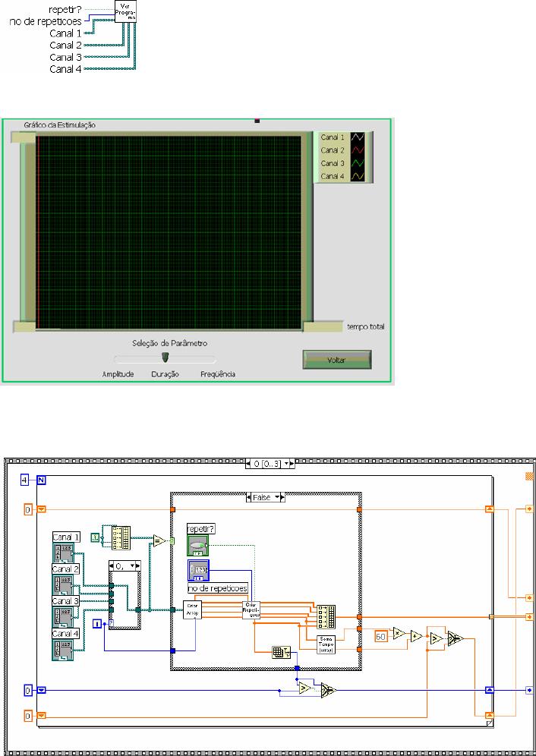Screen dimensions: 536x756
Task: Click inside the Gráfico da Estimulação plot area
Action: pyautogui.click(x=169, y=232)
